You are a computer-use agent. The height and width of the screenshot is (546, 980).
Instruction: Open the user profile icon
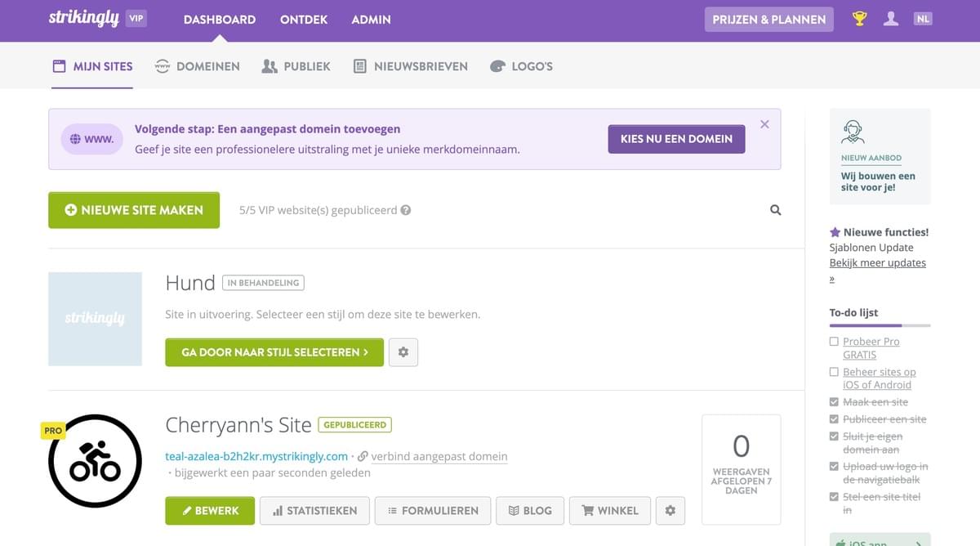891,18
